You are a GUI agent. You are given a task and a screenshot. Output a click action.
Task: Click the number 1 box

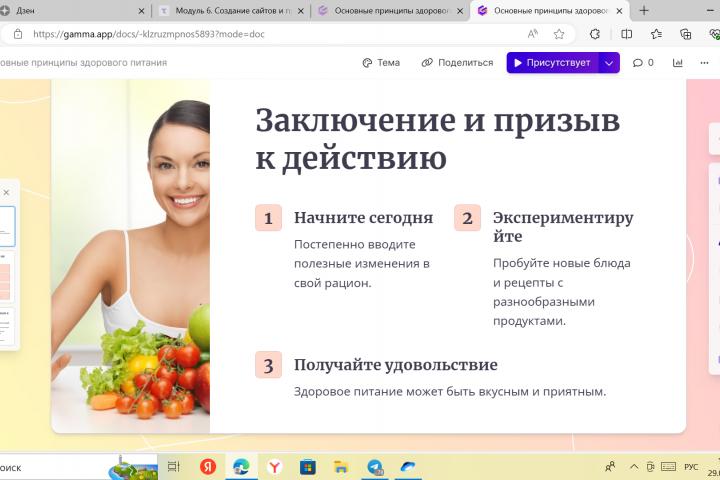pos(268,218)
